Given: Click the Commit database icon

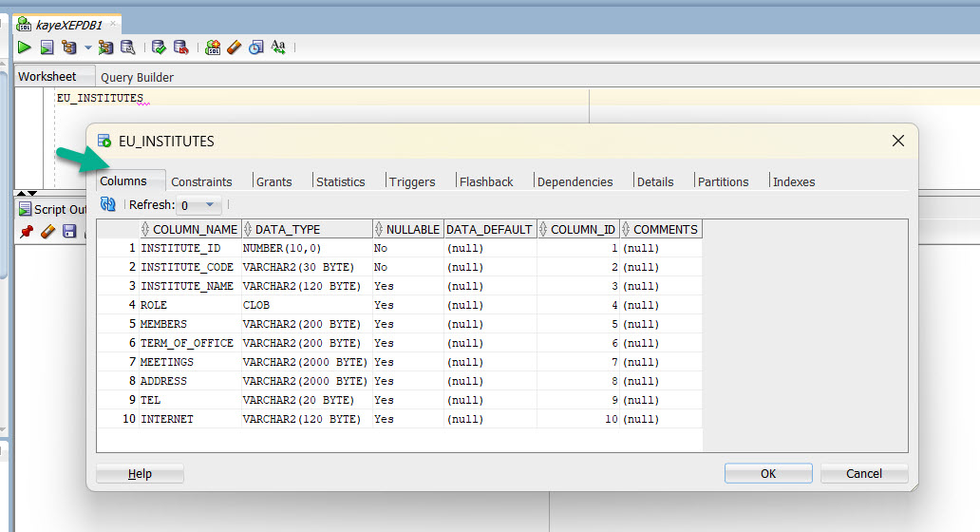Looking at the screenshot, I should pos(159,47).
